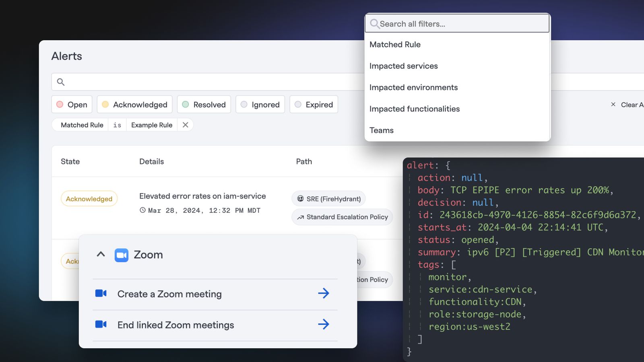Click camera icon beside End linked Zoom meetings
This screenshot has width=644, height=362.
coord(101,324)
